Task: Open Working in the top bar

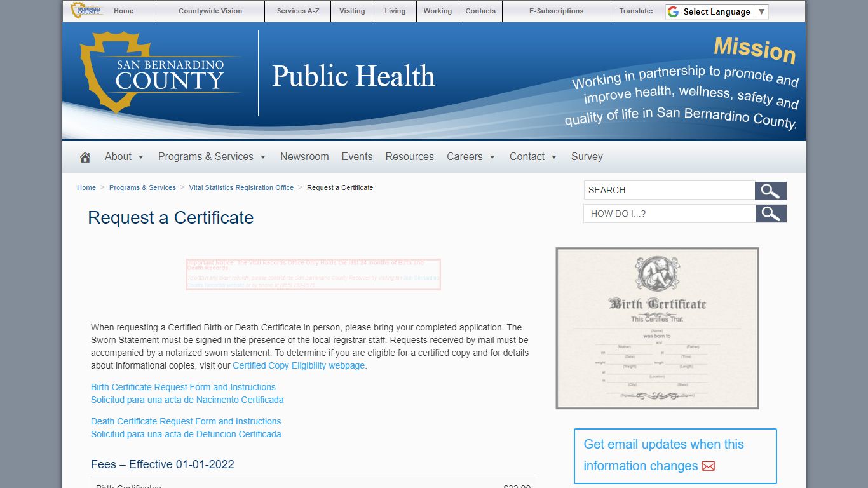Action: (x=438, y=11)
